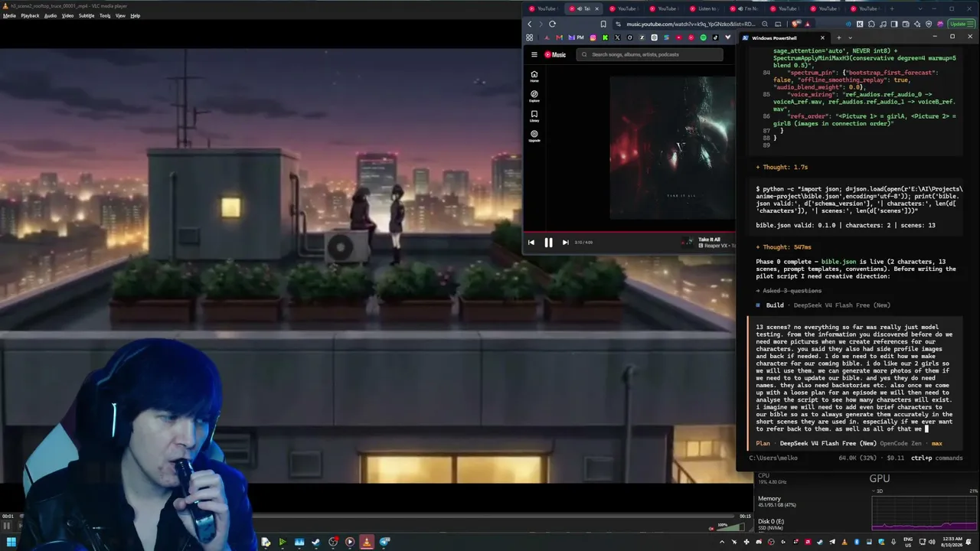Viewport: 980px width, 551px height.
Task: Open the Spotify bookmark in bookmarks bar
Action: 704,37
